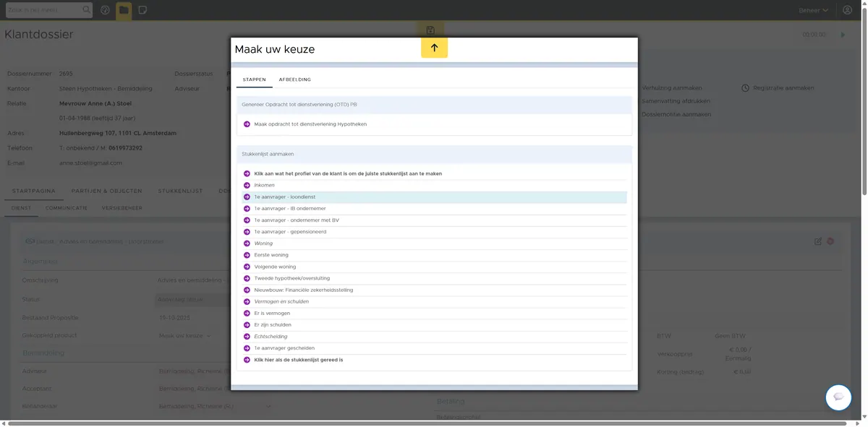
Task: Open the Beheer dropdown menu
Action: click(814, 10)
